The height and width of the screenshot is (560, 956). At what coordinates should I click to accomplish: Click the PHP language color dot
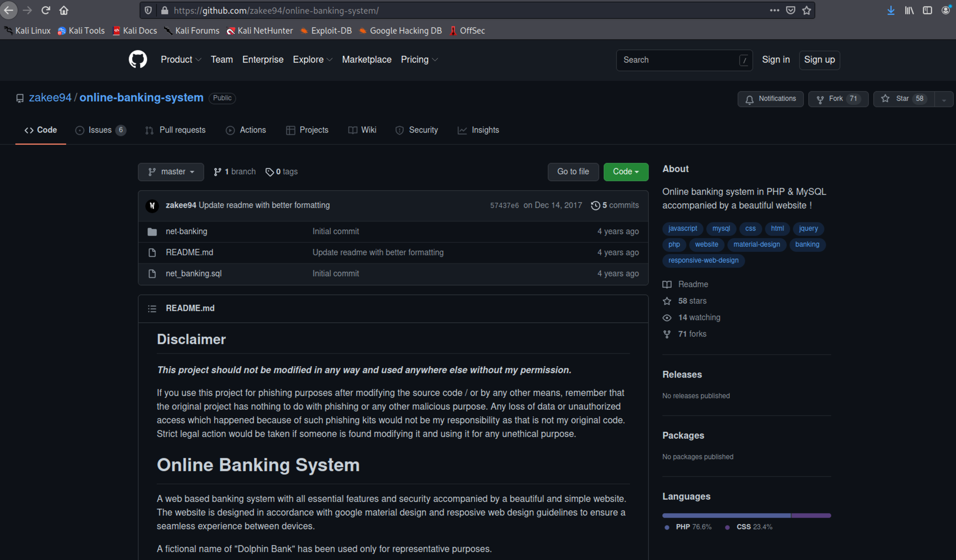click(x=666, y=528)
